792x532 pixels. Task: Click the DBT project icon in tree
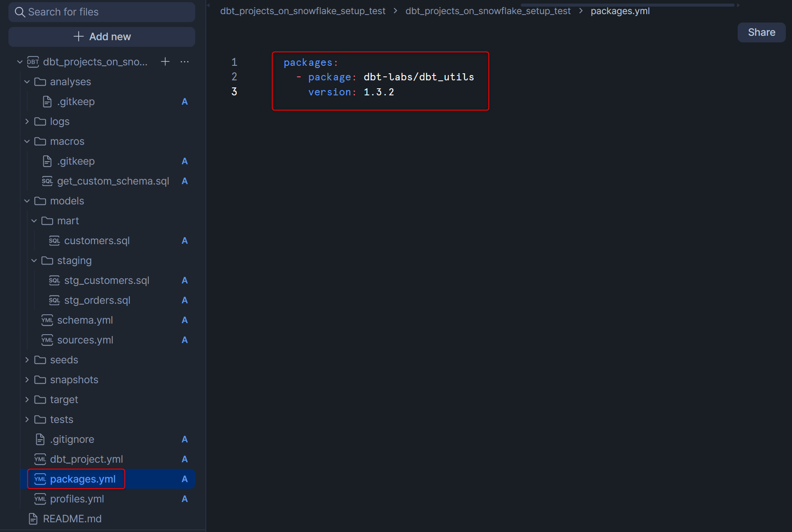tap(33, 62)
